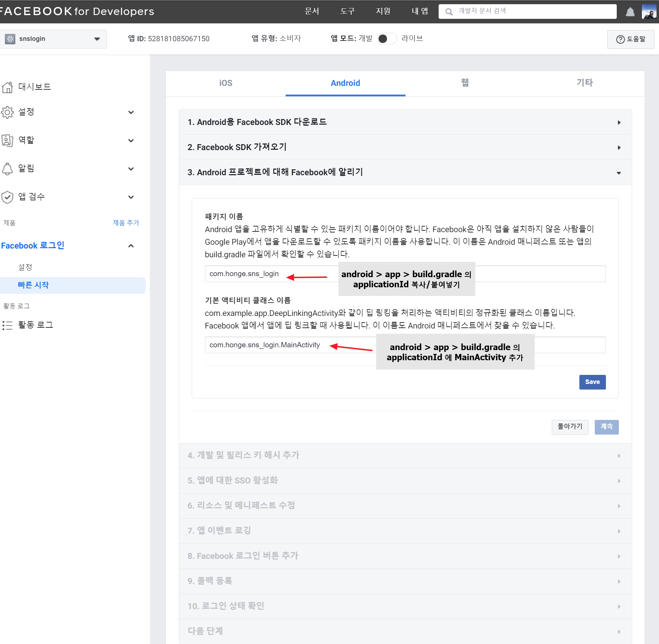Click the 개발자 문서 검색 search field
The image size is (659, 644).
[527, 12]
